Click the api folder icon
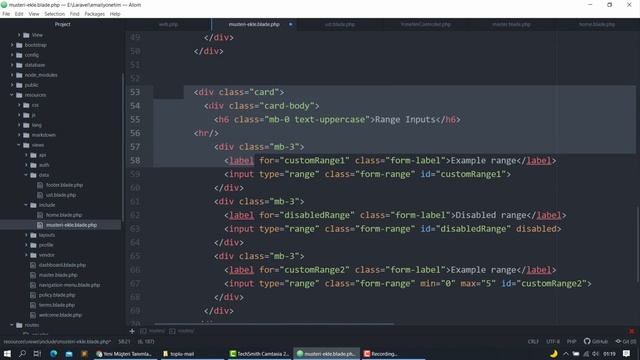640x360 pixels. 33,155
